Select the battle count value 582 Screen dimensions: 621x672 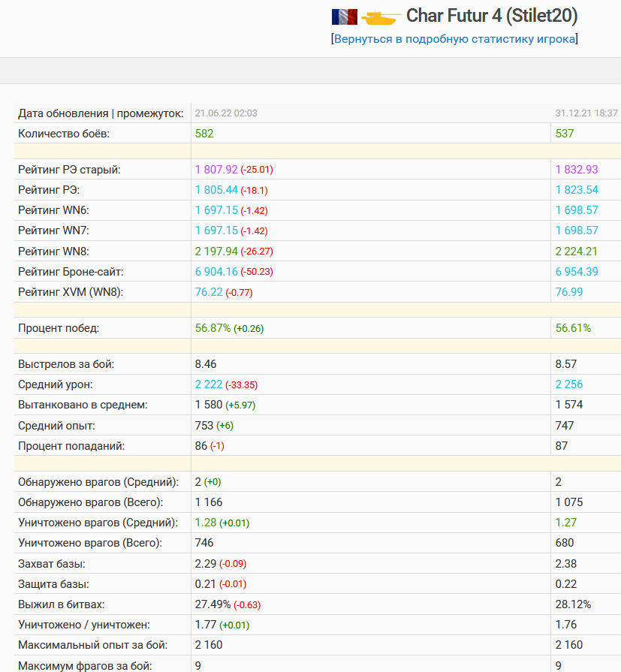pos(204,134)
